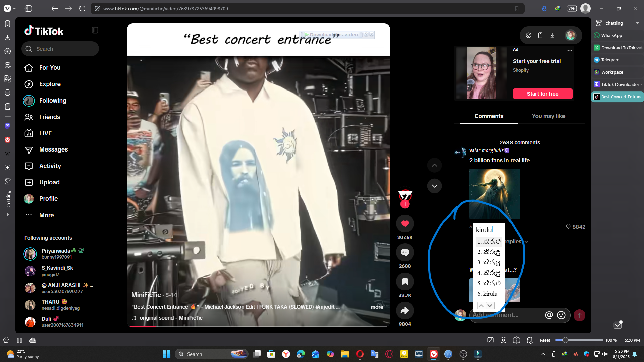Toggle the Vivaldi VPN button

point(572,9)
